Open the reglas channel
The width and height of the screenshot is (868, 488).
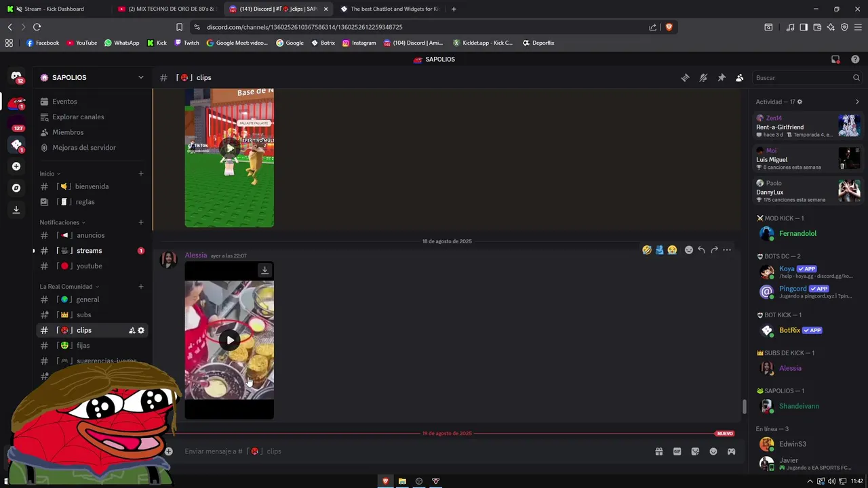[92, 202]
